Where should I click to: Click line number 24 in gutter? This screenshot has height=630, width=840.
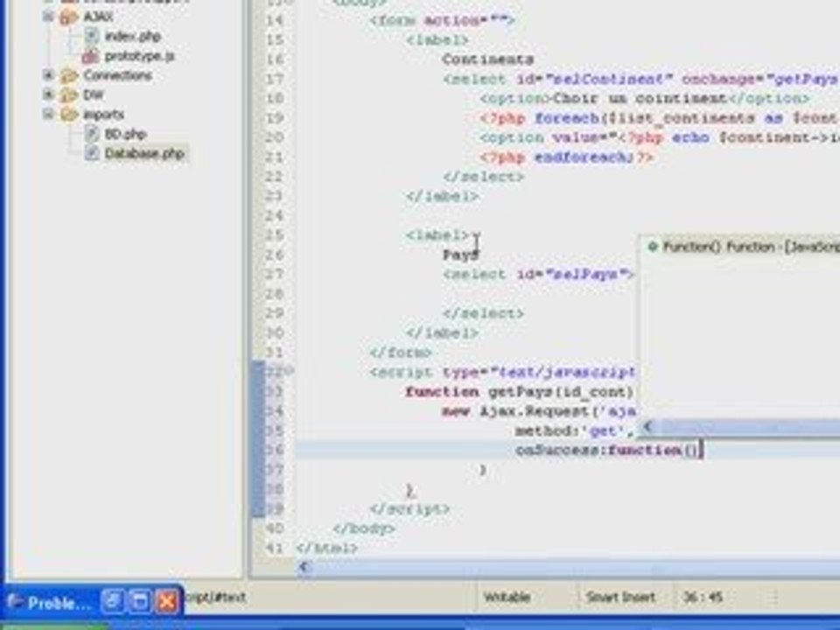[x=274, y=216]
